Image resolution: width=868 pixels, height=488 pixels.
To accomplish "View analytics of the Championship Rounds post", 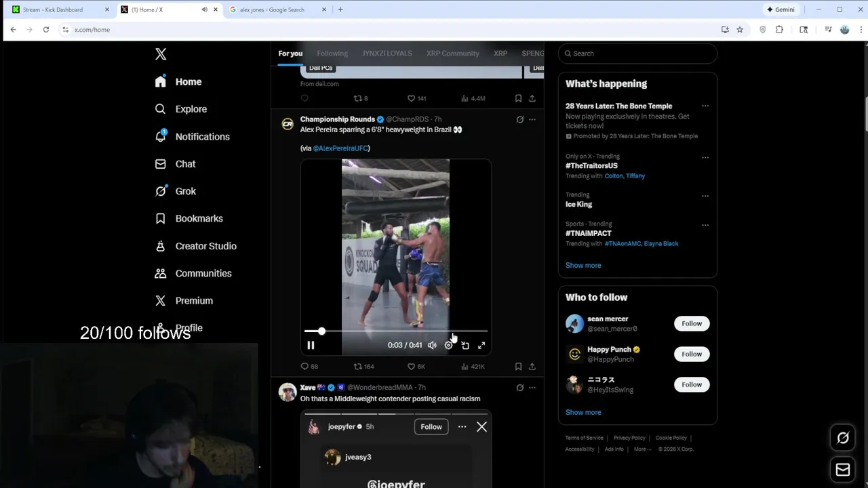I will [x=473, y=367].
